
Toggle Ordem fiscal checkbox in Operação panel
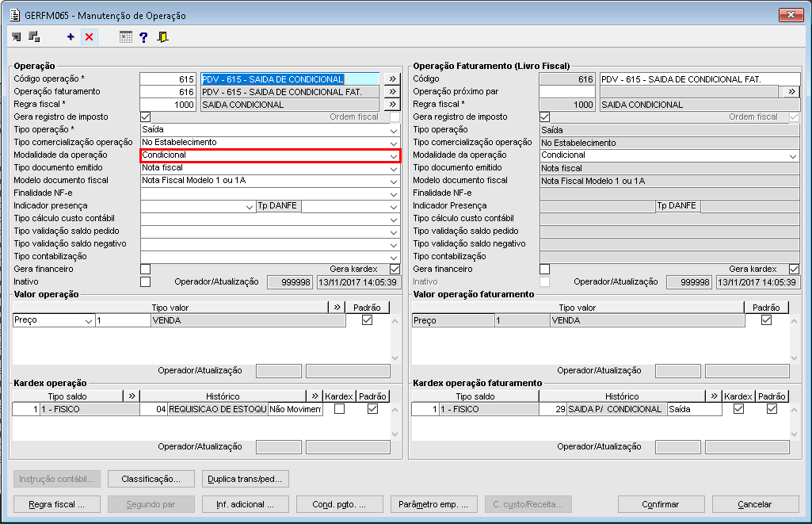tap(395, 117)
